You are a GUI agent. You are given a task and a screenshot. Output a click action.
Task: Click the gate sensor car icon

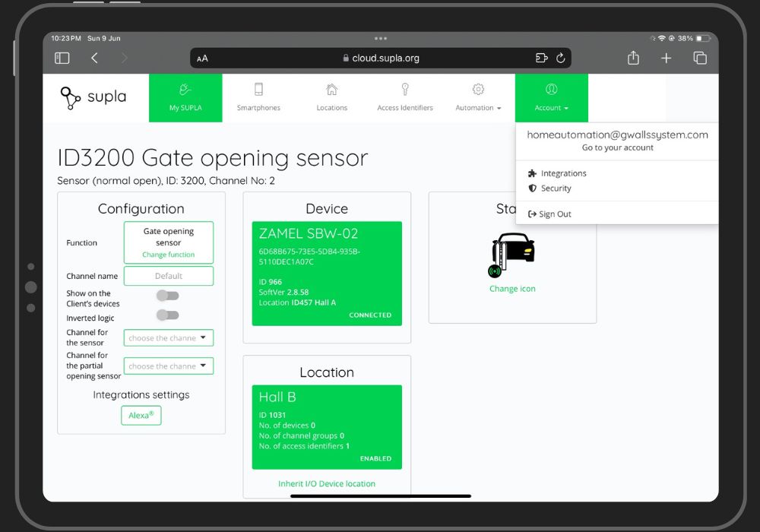pyautogui.click(x=512, y=255)
